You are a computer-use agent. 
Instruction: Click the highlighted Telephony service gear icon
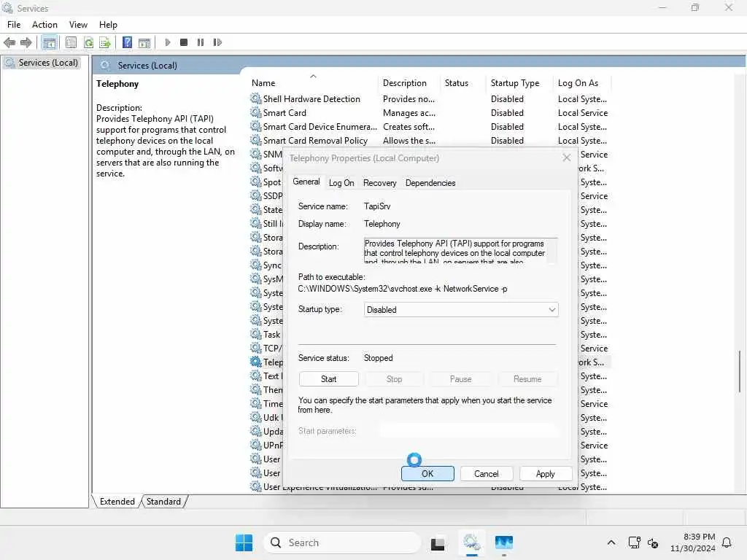click(256, 362)
